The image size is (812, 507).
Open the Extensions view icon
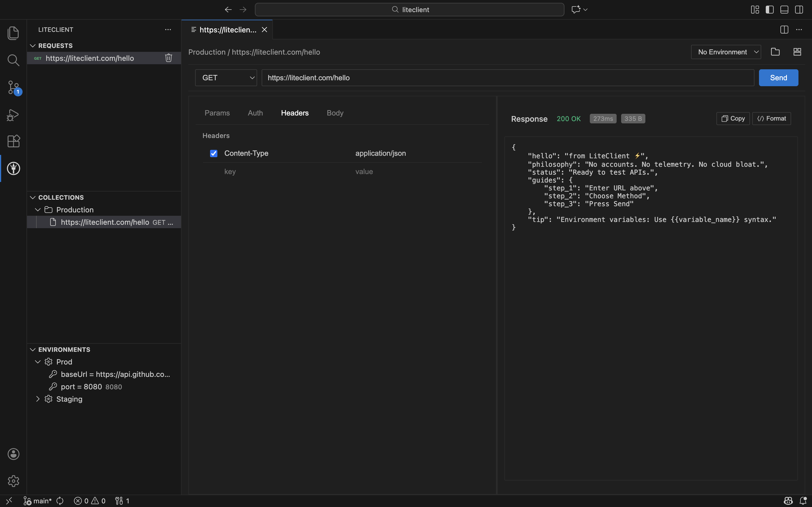point(14,141)
